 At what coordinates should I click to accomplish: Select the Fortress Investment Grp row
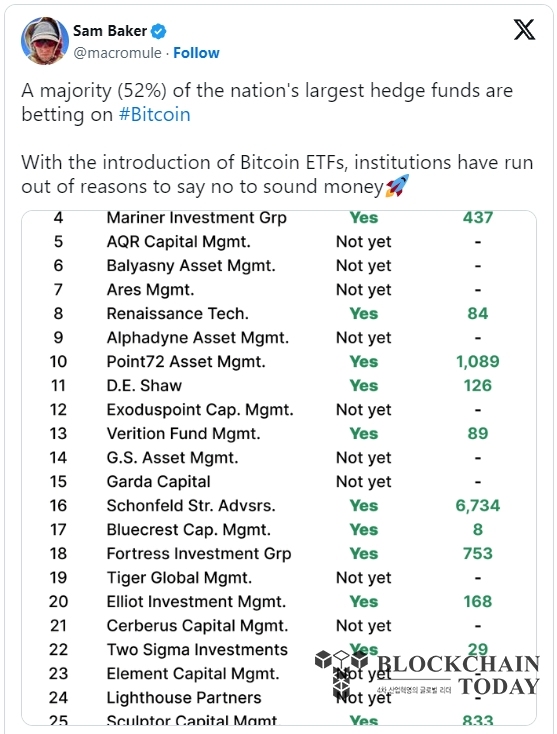tap(278, 554)
